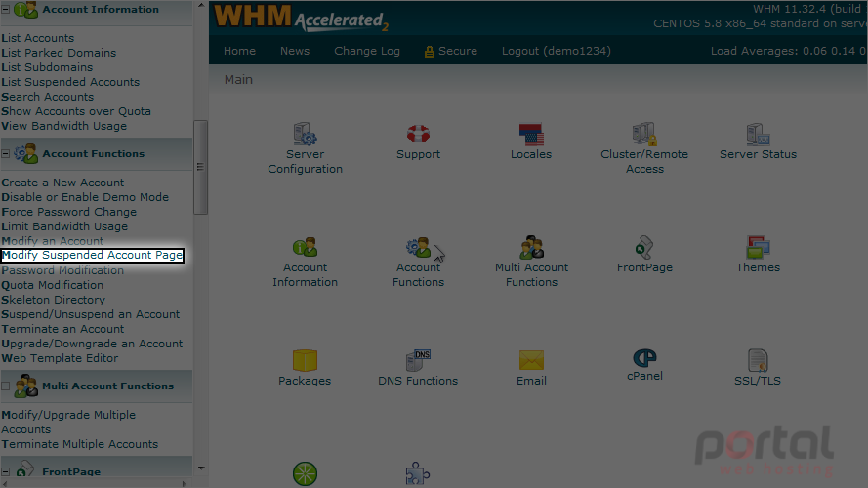Click the sidebar scroll up arrow
The height and width of the screenshot is (488, 868).
pyautogui.click(x=200, y=5)
